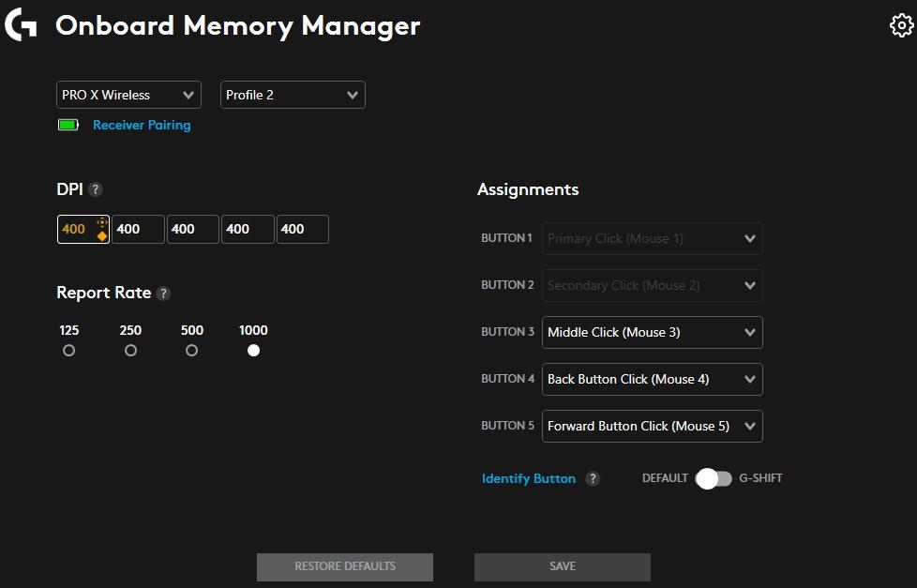Select the 125 report rate option
The height and width of the screenshot is (588, 917).
tap(68, 351)
